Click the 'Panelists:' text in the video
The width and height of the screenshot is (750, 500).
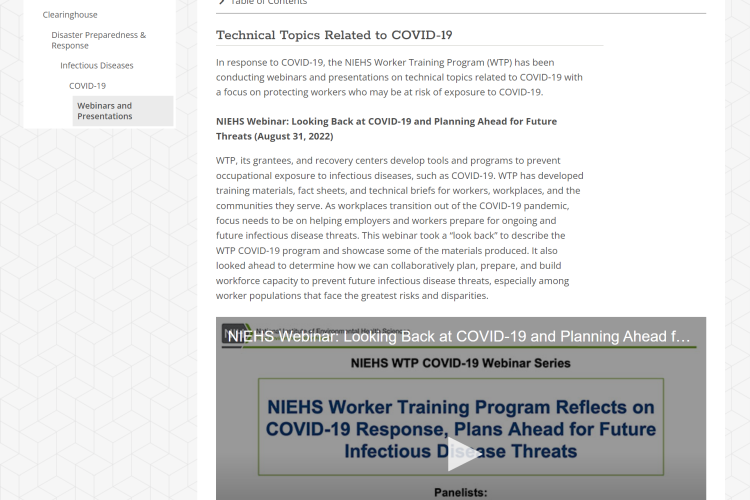(461, 492)
